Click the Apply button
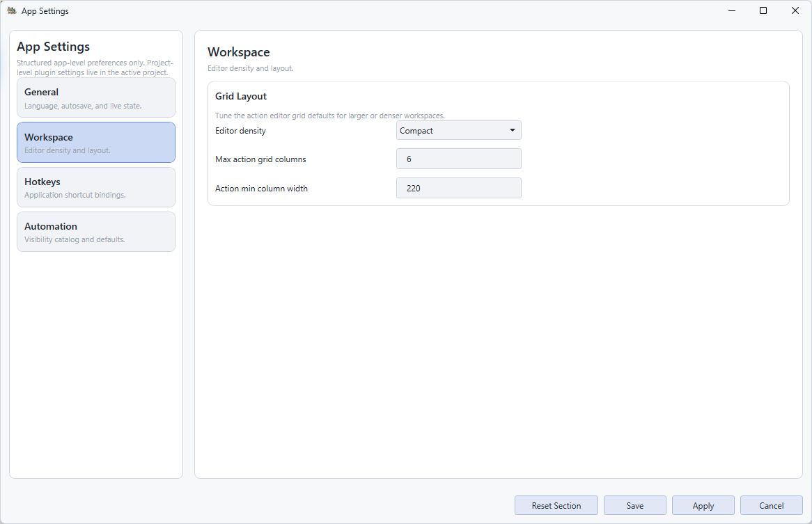 click(x=703, y=505)
